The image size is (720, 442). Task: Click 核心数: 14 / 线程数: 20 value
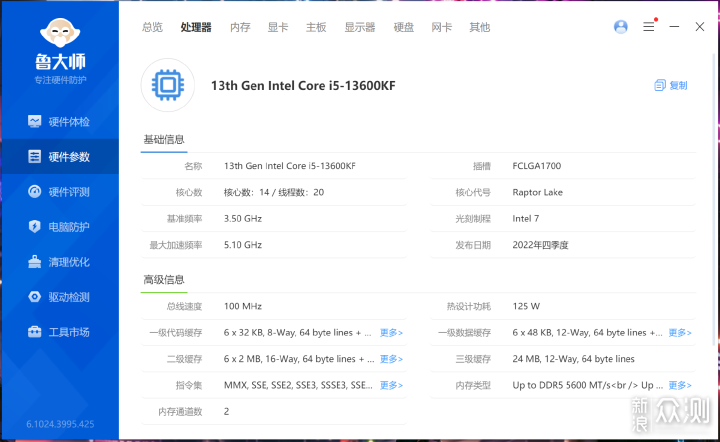pyautogui.click(x=274, y=192)
